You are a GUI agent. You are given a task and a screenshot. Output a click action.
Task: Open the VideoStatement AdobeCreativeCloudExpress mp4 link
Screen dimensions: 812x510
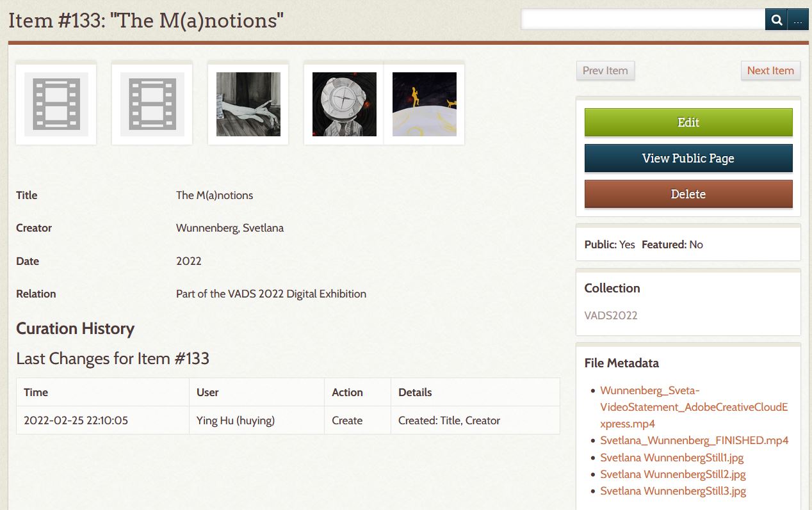(694, 407)
